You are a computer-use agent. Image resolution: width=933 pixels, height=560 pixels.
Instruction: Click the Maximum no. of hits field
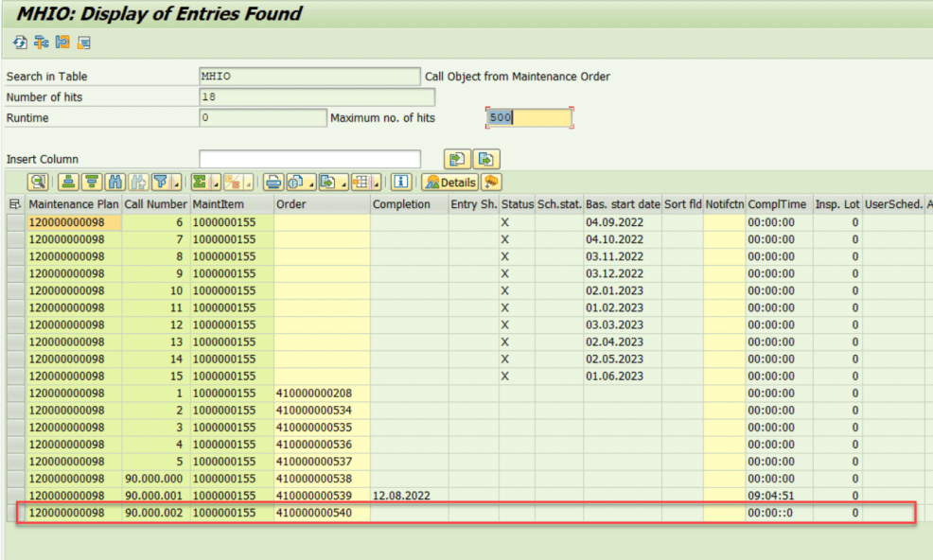coord(529,118)
